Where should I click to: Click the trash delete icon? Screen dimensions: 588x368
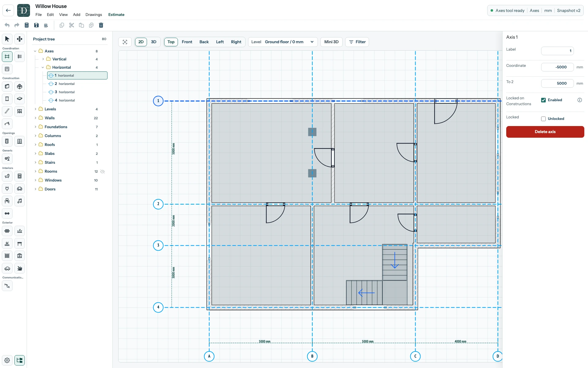[101, 25]
